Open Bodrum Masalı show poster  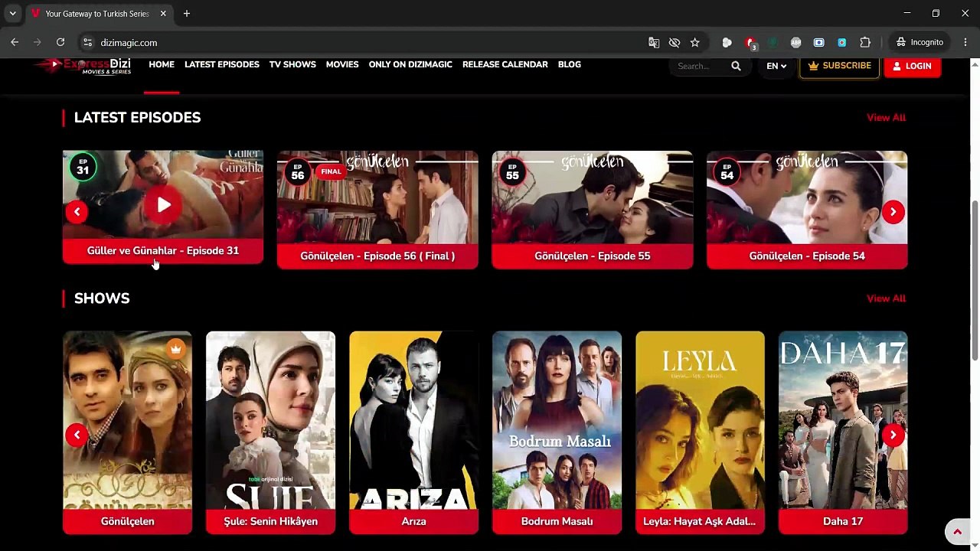click(557, 420)
